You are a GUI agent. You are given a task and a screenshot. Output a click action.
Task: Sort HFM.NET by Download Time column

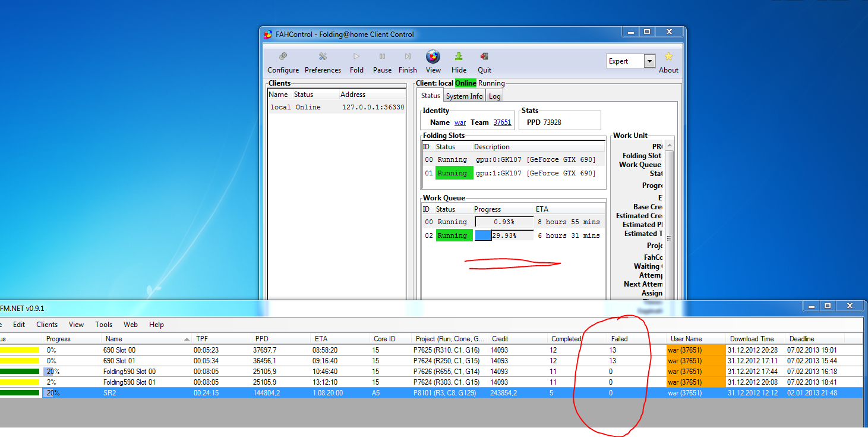pyautogui.click(x=755, y=339)
